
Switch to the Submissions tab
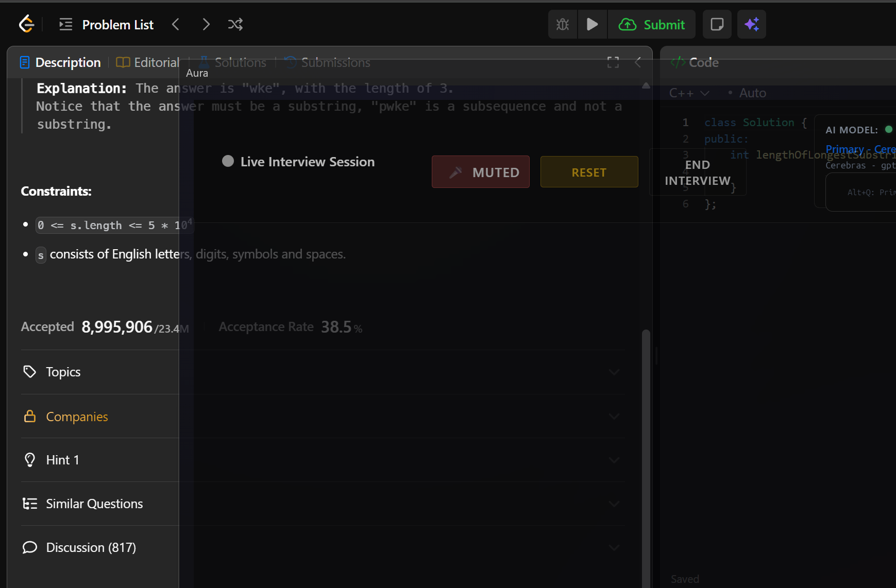point(335,62)
